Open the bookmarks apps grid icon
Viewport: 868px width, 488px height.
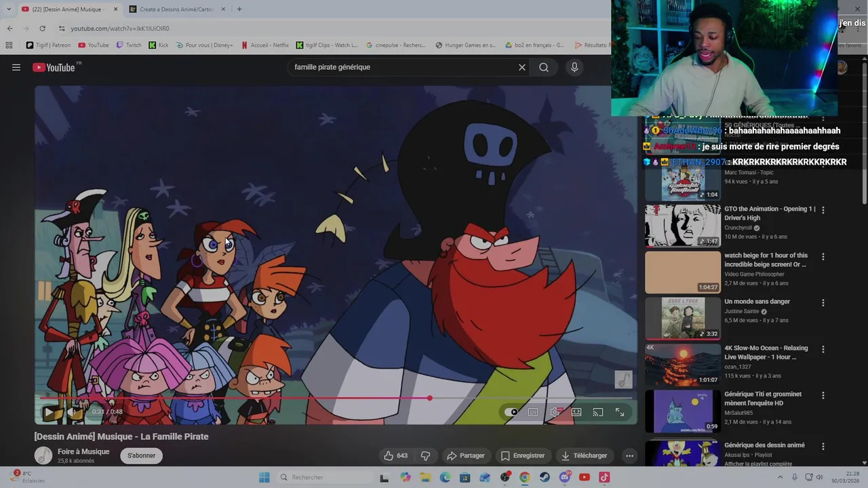click(x=9, y=45)
